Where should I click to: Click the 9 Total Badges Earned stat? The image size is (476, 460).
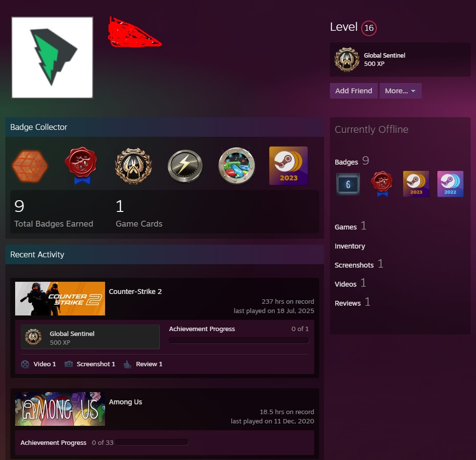tap(53, 213)
